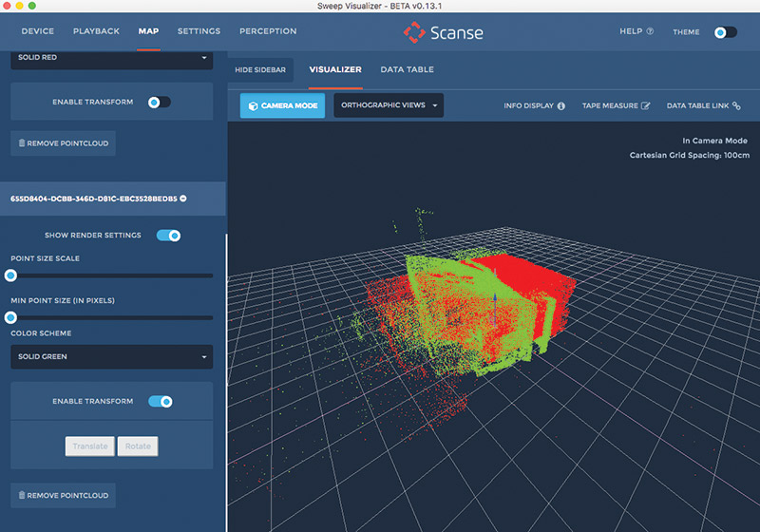Click the HIDE SIDEBAR button

(260, 69)
